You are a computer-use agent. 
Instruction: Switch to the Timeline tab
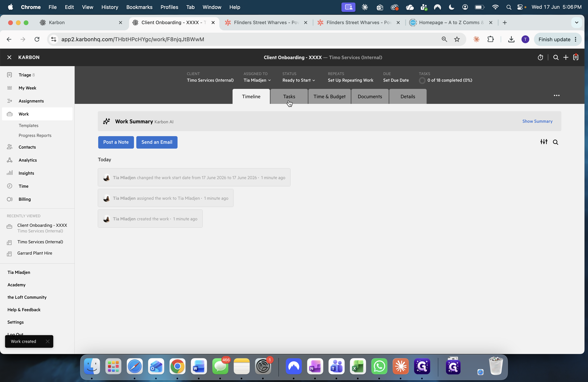[x=251, y=97]
